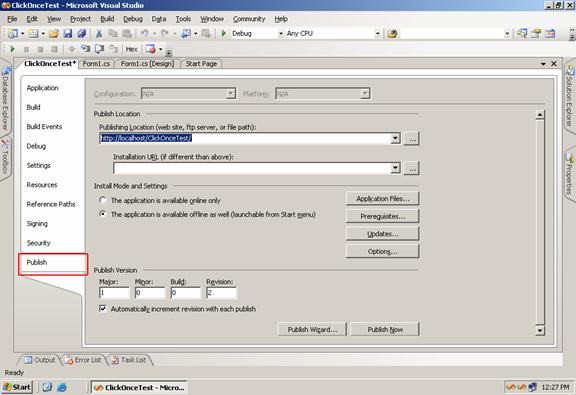Click the Revision version input field

[x=222, y=293]
